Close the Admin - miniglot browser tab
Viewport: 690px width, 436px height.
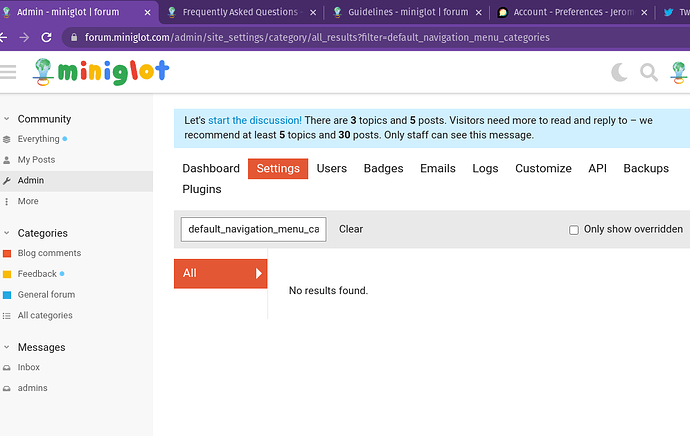[x=147, y=13]
